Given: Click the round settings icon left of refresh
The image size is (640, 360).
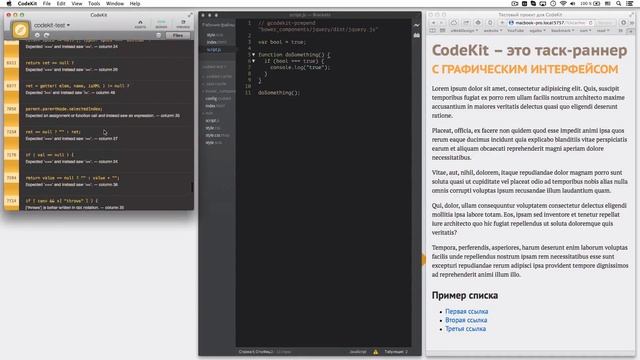Looking at the screenshot, I should coord(37,36).
